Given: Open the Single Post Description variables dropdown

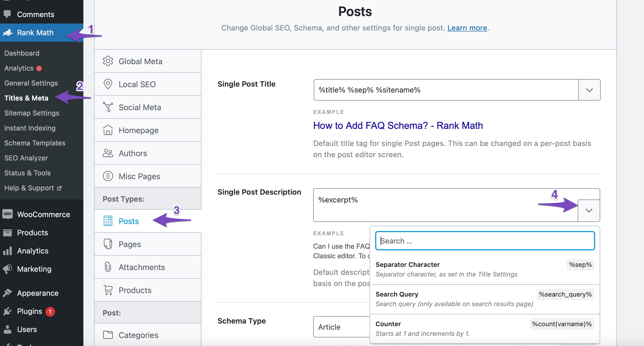Looking at the screenshot, I should [x=589, y=211].
